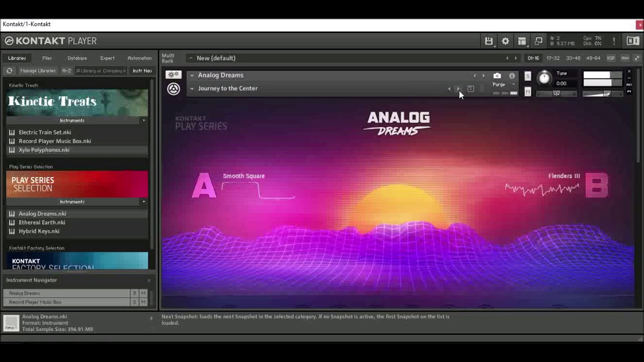Click the snapshot view circular icon

[174, 89]
